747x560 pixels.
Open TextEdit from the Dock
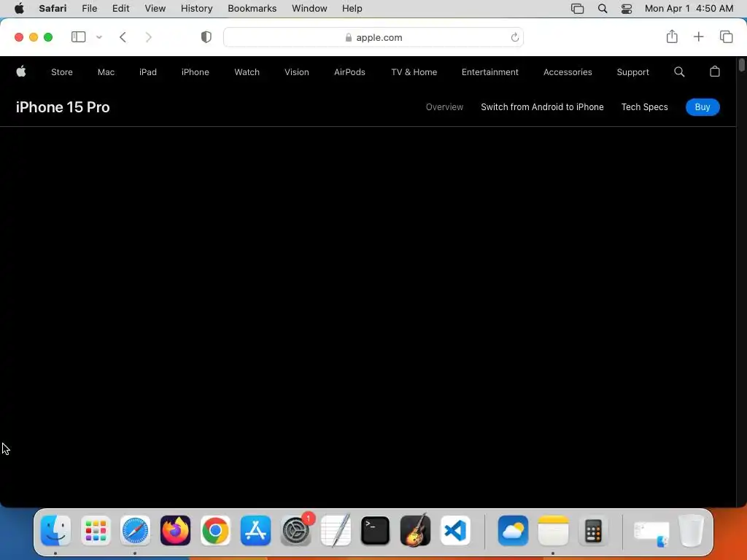pos(336,530)
